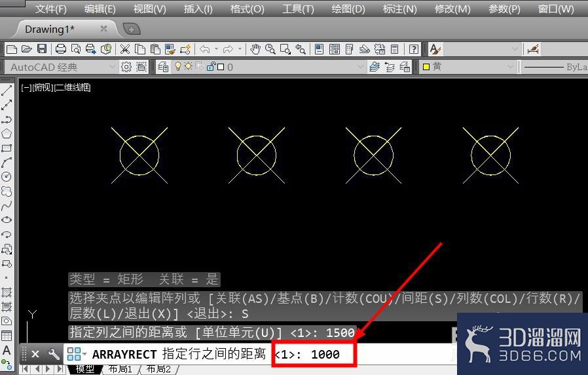Click the Redo arrow
This screenshot has width=588, height=375.
228,49
